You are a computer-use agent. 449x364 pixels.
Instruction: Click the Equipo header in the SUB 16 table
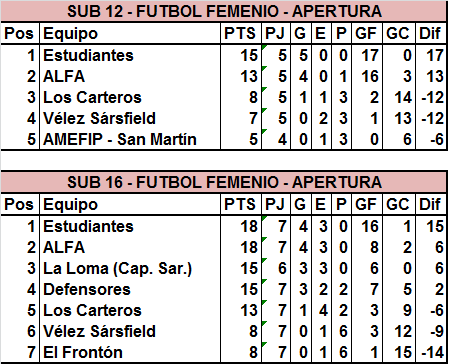pyautogui.click(x=130, y=204)
